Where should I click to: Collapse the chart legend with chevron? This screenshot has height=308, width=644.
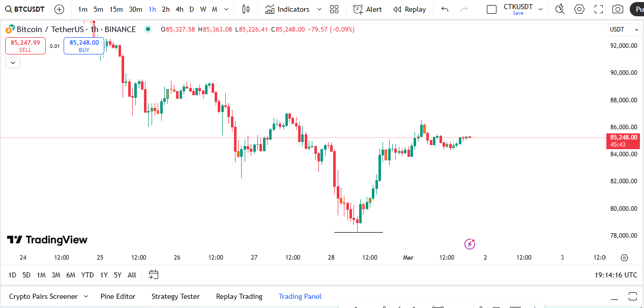13,63
